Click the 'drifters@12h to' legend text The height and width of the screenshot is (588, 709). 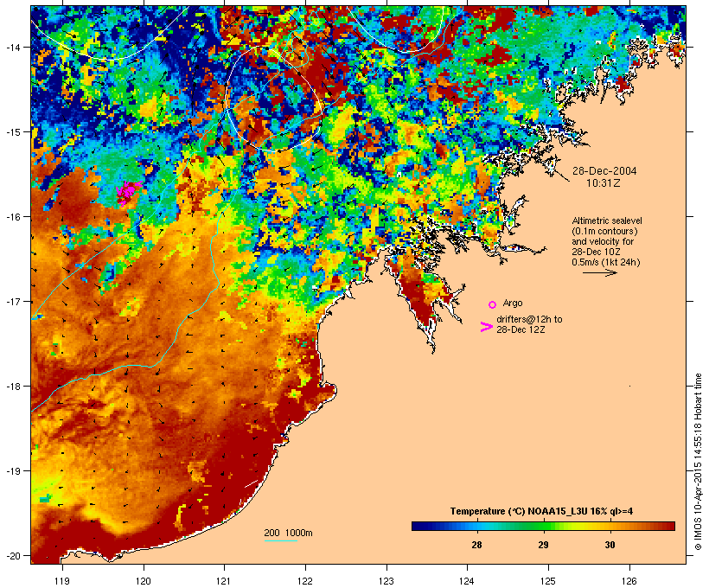click(529, 319)
